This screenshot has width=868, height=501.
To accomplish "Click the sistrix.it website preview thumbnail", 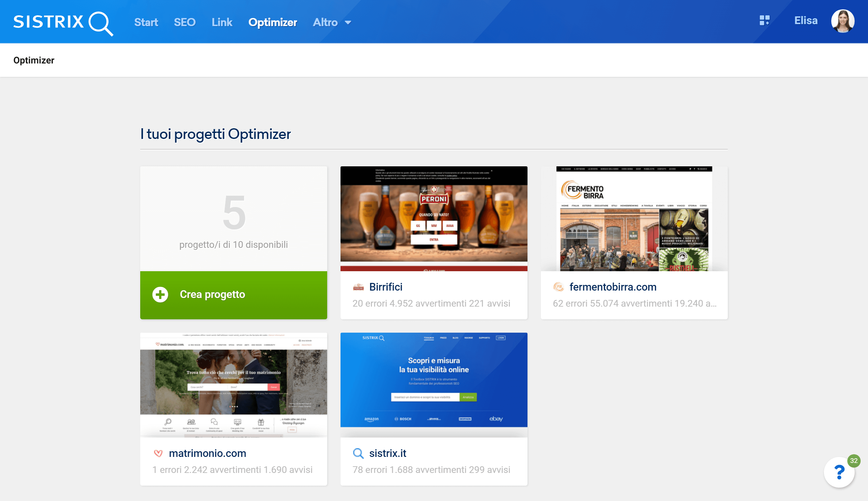I will 434,384.
